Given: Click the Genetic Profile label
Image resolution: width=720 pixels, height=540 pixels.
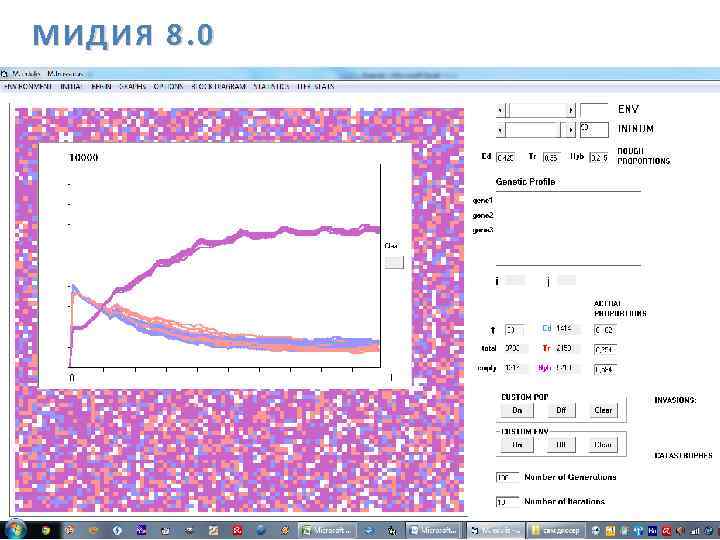Looking at the screenshot, I should point(525,182).
